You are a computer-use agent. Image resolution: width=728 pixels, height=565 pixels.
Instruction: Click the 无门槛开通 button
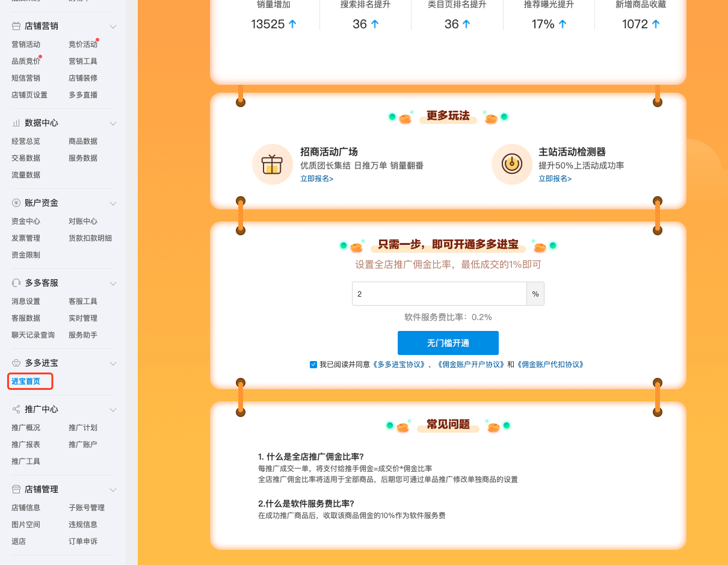(x=448, y=343)
